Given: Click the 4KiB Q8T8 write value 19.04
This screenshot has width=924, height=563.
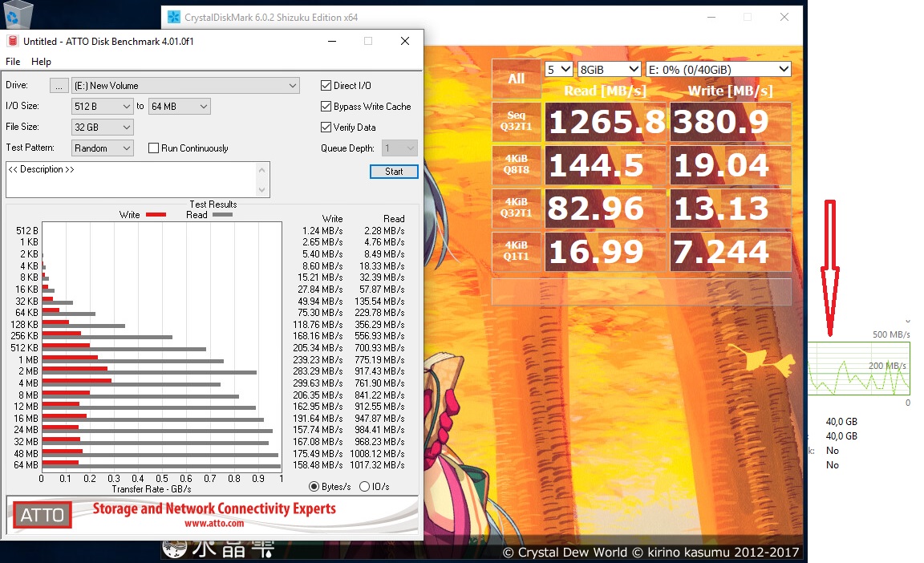Looking at the screenshot, I should 730,165.
